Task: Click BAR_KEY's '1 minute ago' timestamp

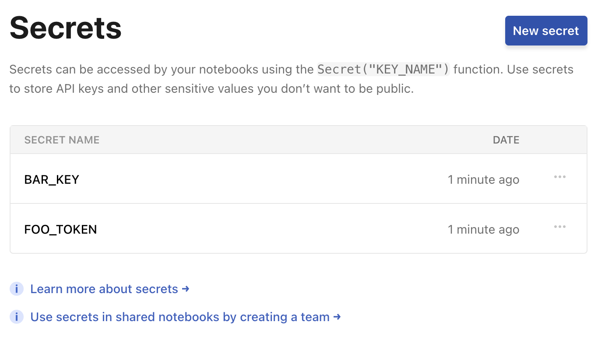Action: pos(483,179)
